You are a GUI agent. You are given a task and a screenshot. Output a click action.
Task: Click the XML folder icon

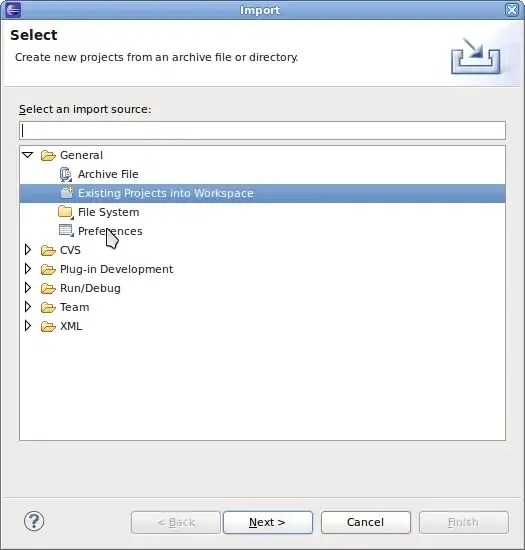point(48,326)
